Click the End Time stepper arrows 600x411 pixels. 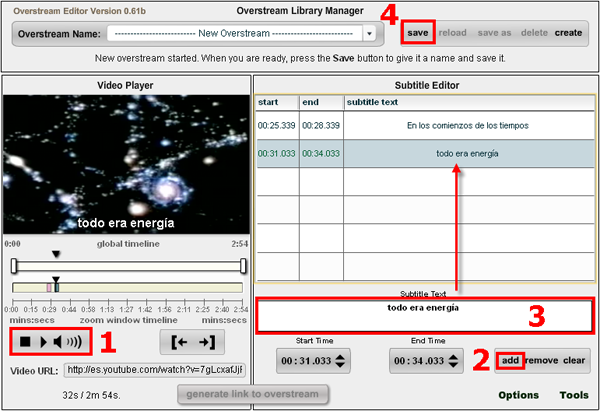pos(454,361)
